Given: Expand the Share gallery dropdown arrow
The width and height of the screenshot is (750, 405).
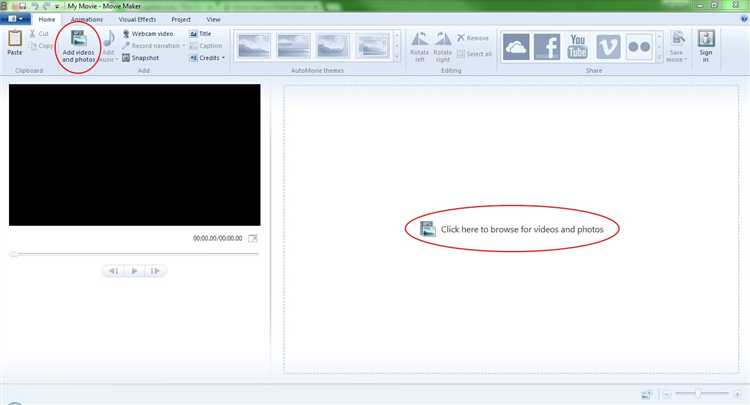Looking at the screenshot, I should (x=659, y=58).
